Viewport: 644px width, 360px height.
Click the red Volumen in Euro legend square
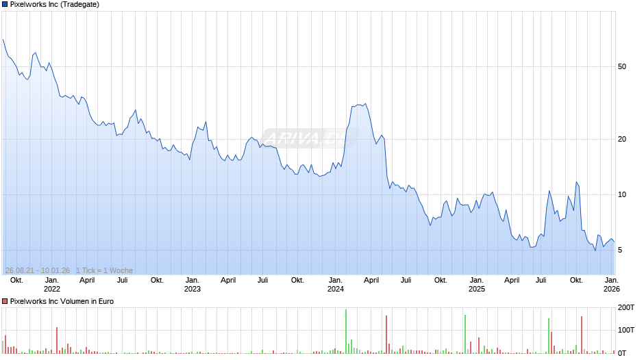point(5,301)
